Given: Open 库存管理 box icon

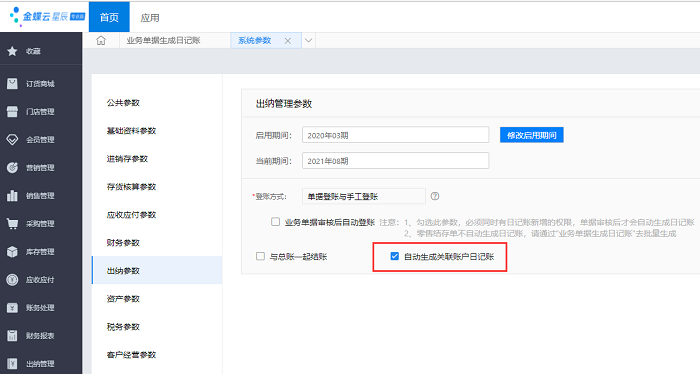Looking at the screenshot, I should pyautogui.click(x=12, y=252).
